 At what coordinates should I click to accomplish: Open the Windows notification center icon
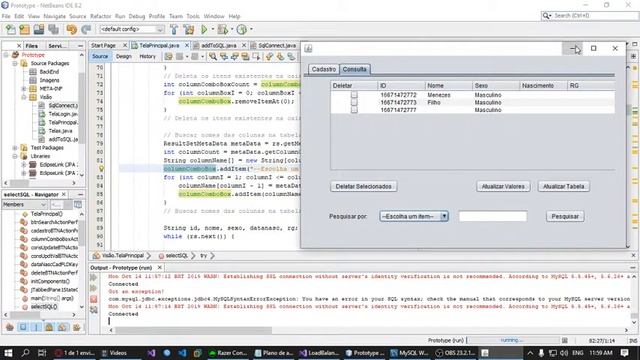pyautogui.click(x=624, y=353)
